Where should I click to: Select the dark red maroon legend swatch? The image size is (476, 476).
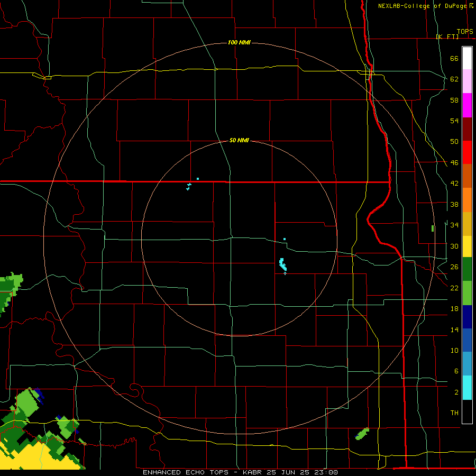point(467,129)
